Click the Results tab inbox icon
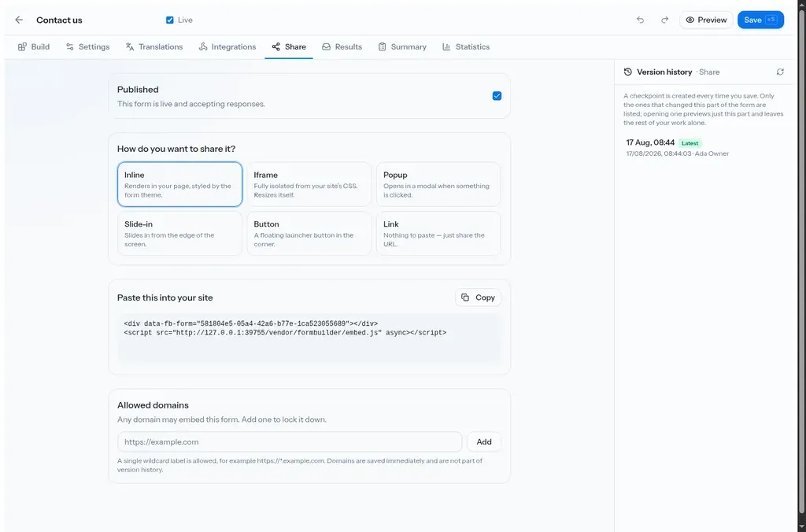Image resolution: width=806 pixels, height=532 pixels. click(x=327, y=46)
